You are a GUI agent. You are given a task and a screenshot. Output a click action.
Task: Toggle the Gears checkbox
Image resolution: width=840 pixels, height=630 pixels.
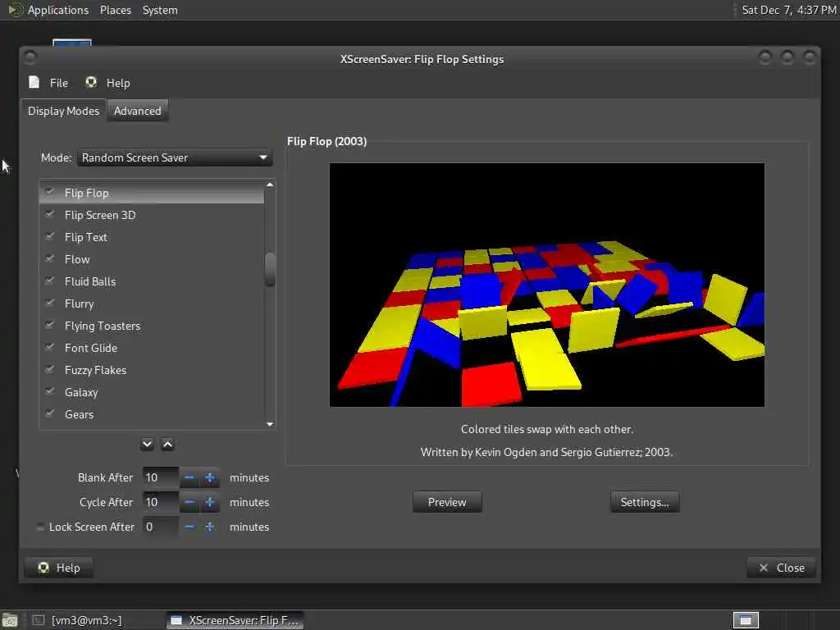[50, 413]
